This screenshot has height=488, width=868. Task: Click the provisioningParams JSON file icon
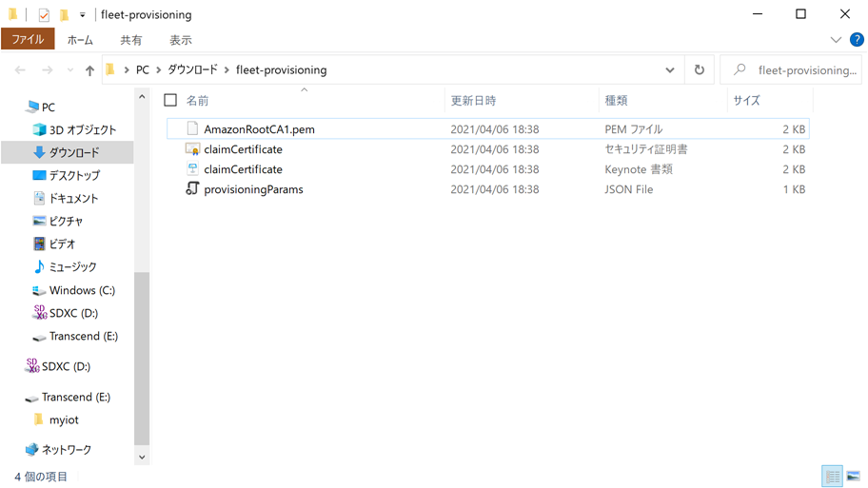pos(192,188)
